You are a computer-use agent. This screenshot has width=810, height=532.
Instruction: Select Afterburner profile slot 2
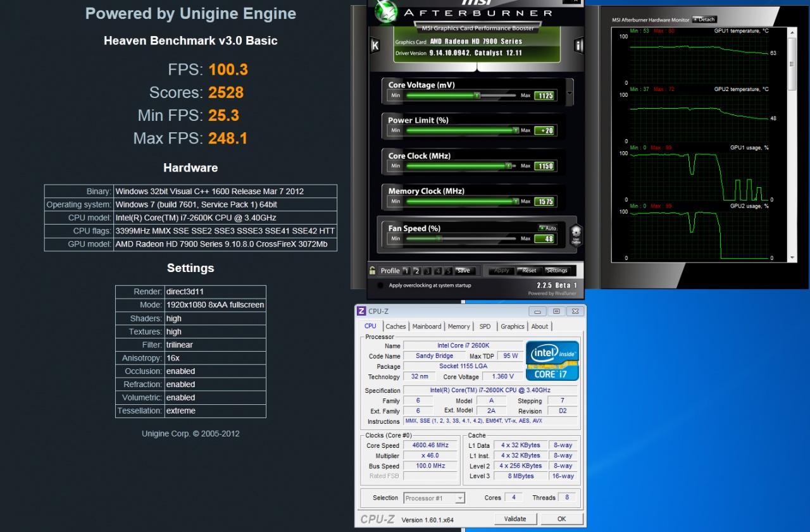coord(416,271)
